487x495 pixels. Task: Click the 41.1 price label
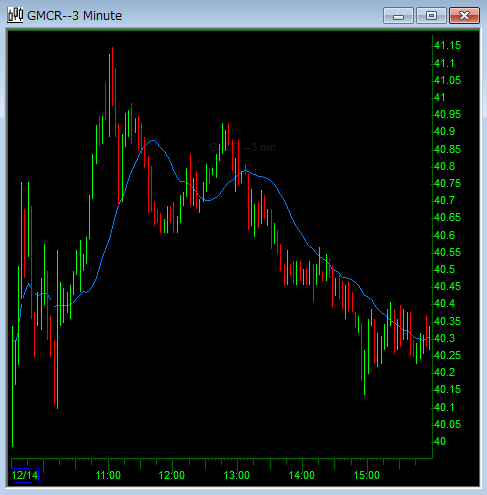tap(444, 63)
